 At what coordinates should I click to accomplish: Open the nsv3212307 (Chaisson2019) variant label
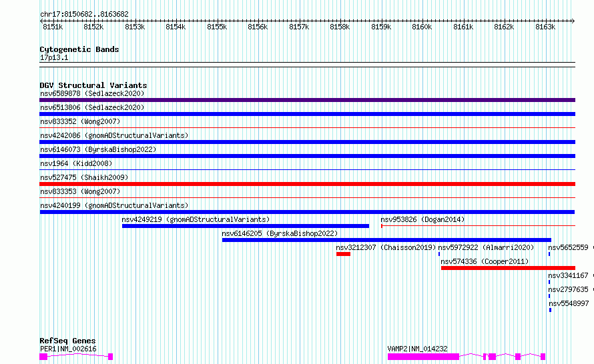386,247
